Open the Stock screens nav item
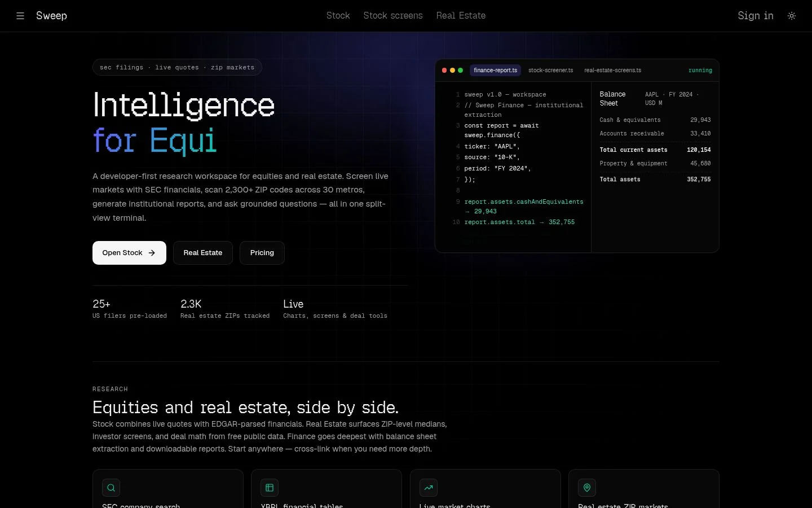Image resolution: width=812 pixels, height=508 pixels. point(393,16)
